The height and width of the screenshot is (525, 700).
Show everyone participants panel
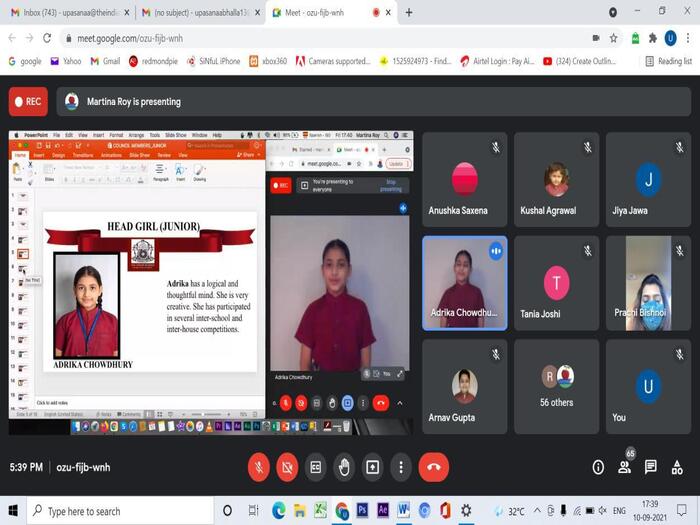625,467
